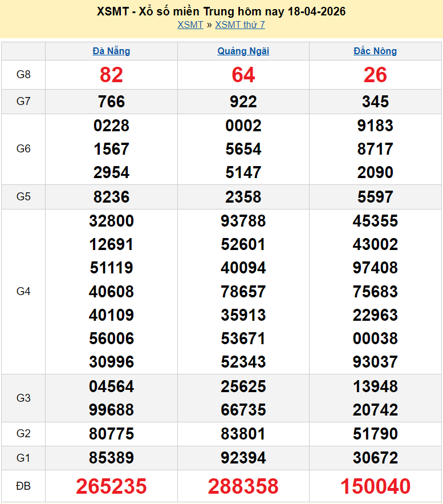Open the Đắc Nông column header link
443x504 pixels.
pos(375,51)
